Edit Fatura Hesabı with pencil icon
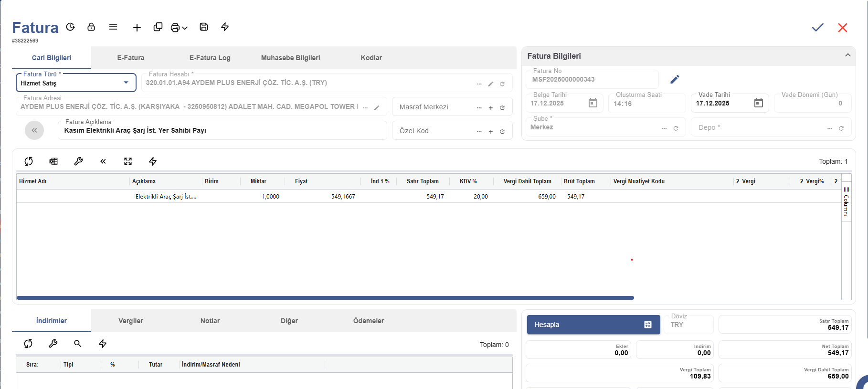868x389 pixels. pyautogui.click(x=491, y=84)
